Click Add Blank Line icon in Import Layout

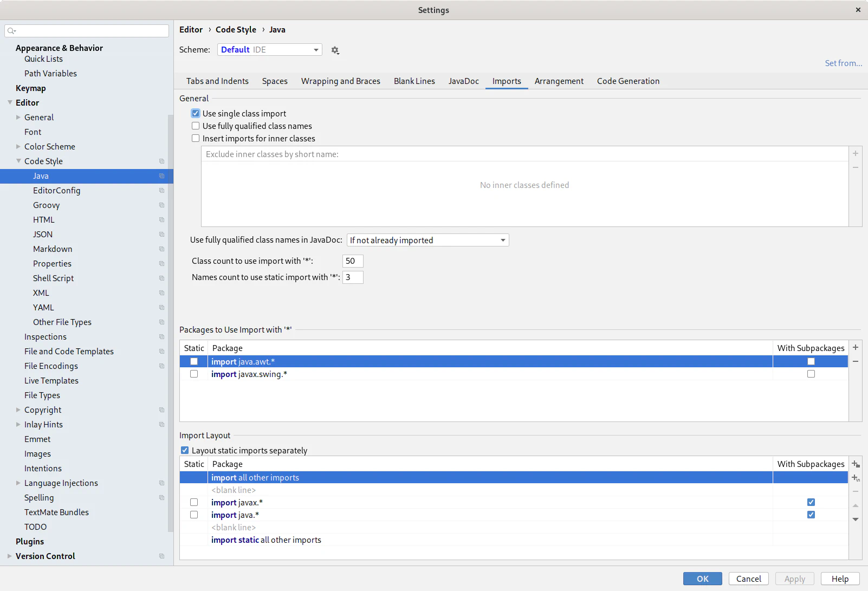(x=856, y=478)
